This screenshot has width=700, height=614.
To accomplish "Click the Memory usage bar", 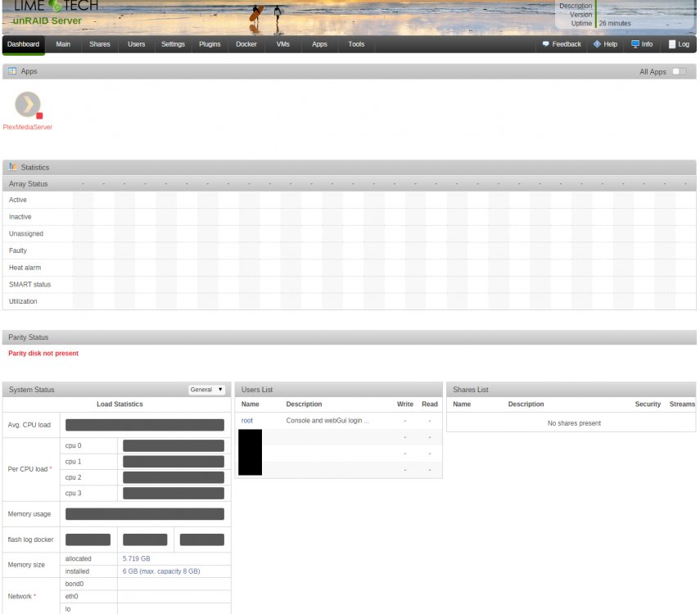I will click(x=145, y=514).
